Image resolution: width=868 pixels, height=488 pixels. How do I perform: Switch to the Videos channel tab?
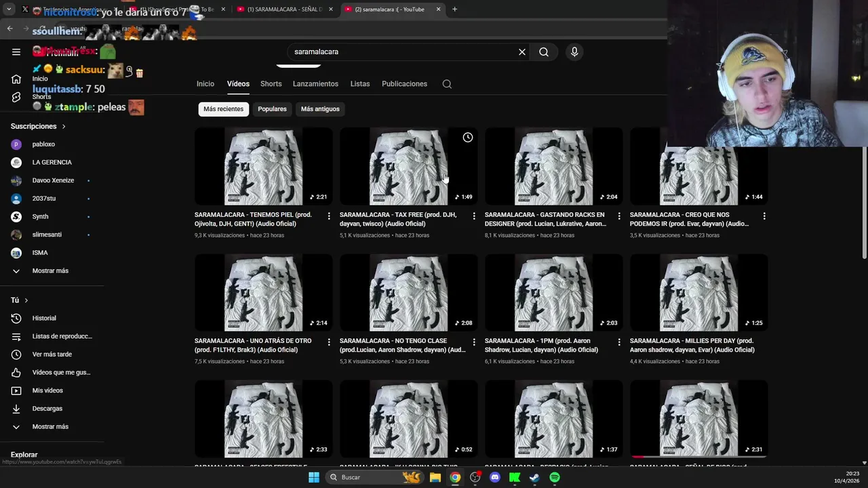pos(238,84)
